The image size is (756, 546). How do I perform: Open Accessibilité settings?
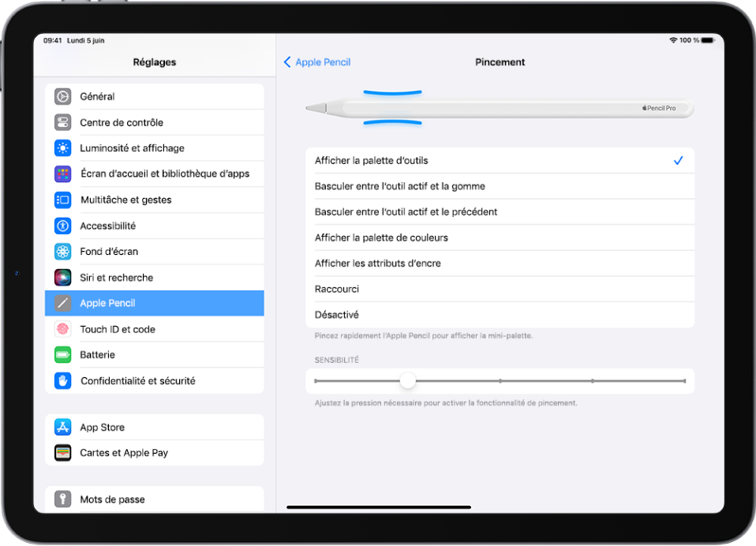155,226
